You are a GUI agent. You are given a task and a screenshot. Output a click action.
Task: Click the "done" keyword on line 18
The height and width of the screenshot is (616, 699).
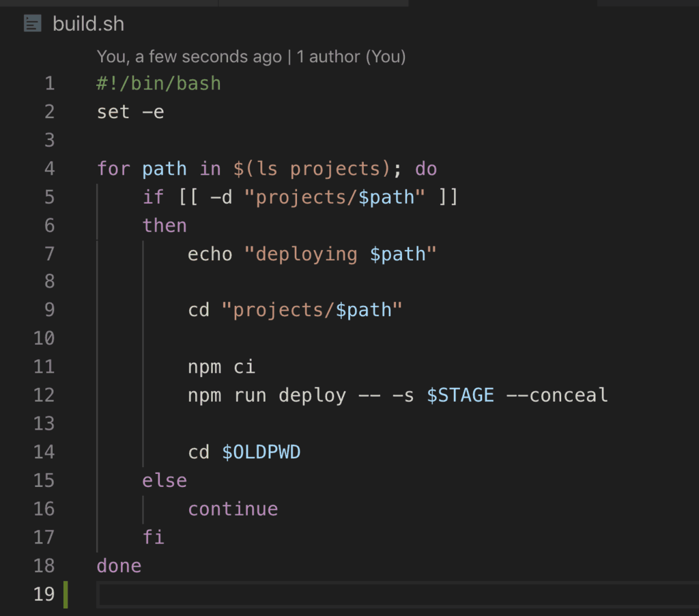coord(119,565)
